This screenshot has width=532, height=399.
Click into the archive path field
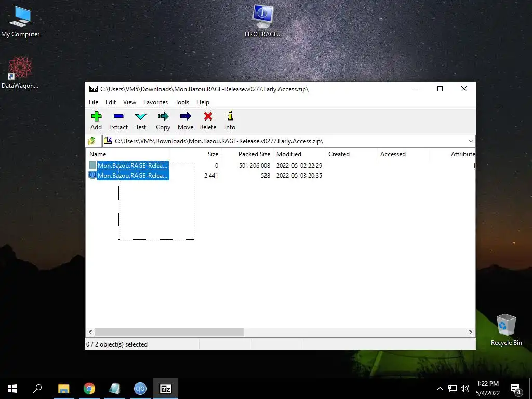pos(285,141)
